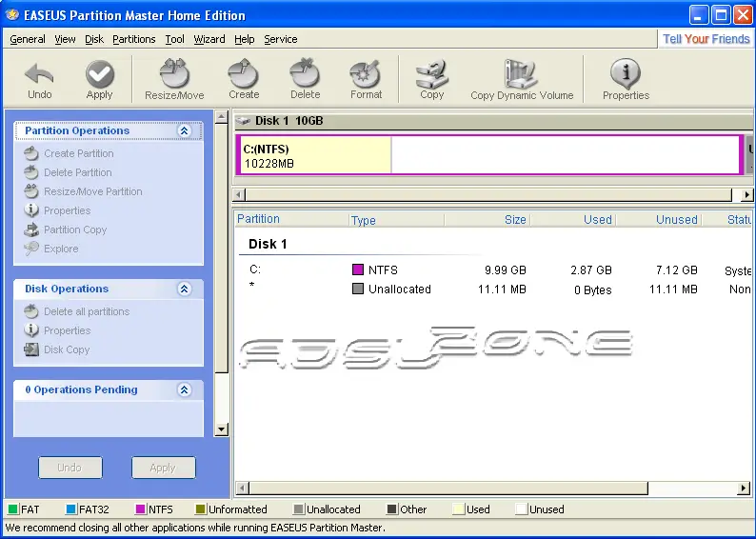Image resolution: width=756 pixels, height=539 pixels.
Task: Select the Unallocated 11.11 MB row
Action: pyautogui.click(x=494, y=289)
